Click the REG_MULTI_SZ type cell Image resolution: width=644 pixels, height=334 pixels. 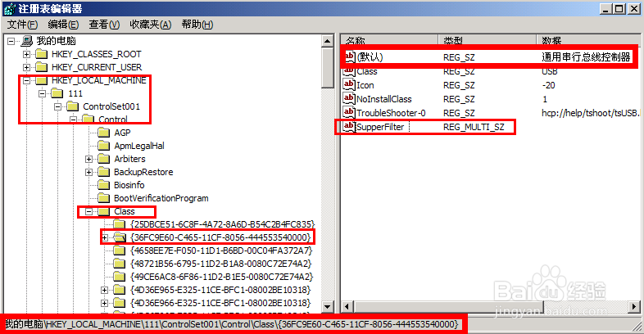pos(474,127)
